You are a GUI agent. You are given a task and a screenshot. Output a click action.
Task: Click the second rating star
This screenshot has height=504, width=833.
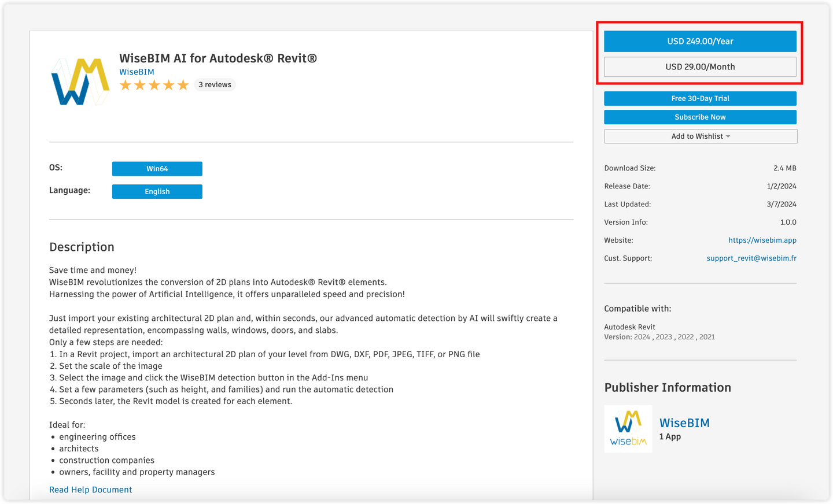pos(140,86)
